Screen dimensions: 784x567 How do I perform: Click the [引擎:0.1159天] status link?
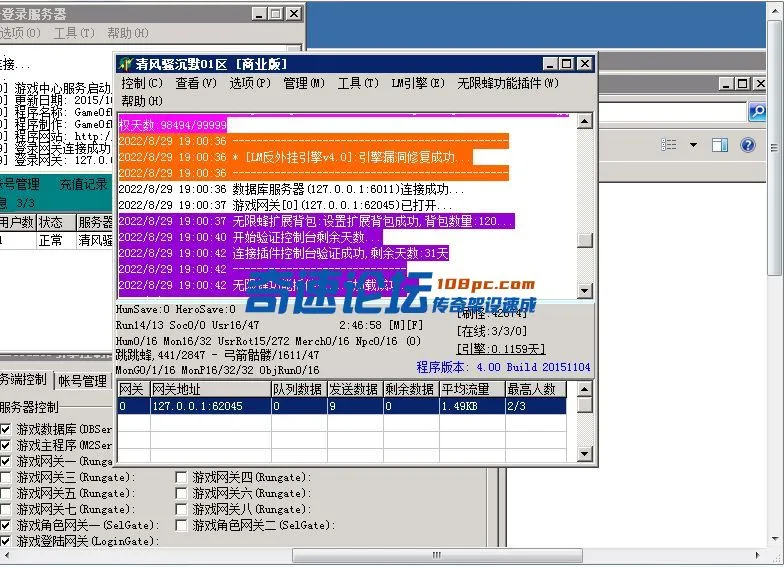coord(500,348)
